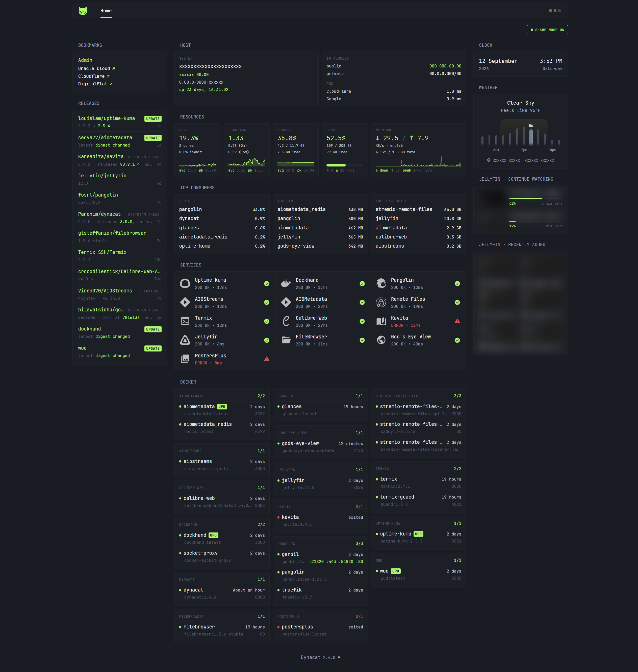Open the Jellyfin triangle icon
This screenshot has height=672, width=638.
click(185, 340)
